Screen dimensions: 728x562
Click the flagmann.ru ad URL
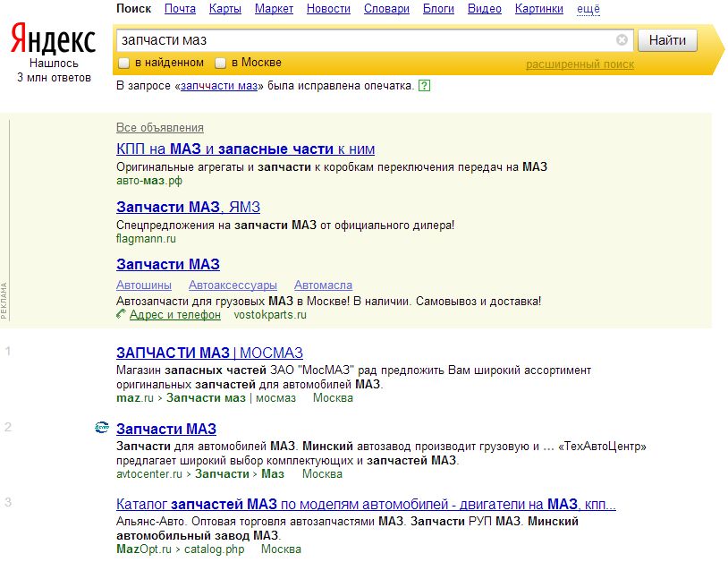(146, 239)
